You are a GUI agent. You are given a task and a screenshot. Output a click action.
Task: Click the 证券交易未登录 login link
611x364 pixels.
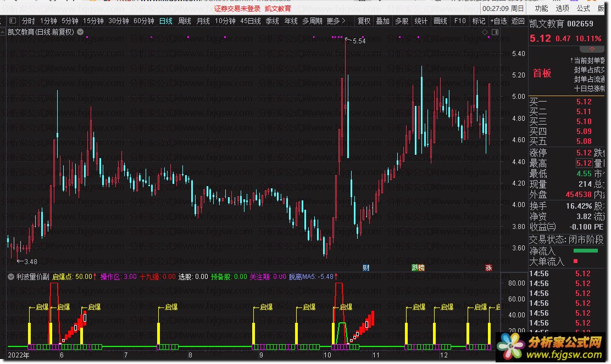pyautogui.click(x=237, y=8)
